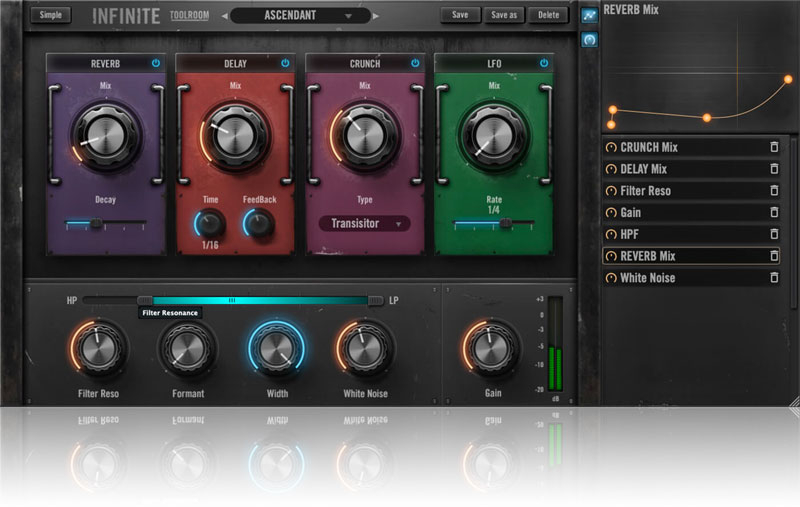Click the White Noise row knob icon
800x507 pixels.
(x=611, y=278)
